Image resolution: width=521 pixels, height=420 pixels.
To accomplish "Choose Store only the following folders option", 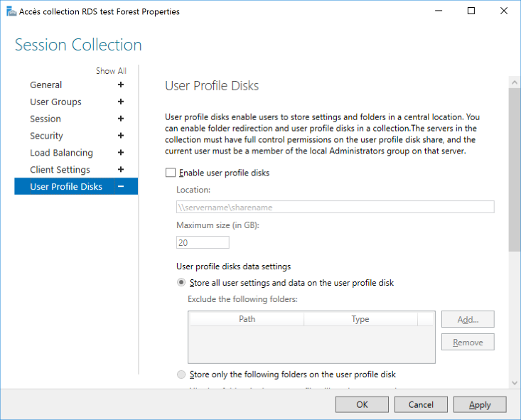I will coord(181,375).
